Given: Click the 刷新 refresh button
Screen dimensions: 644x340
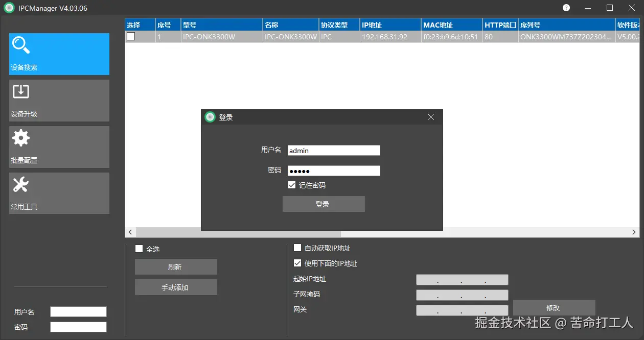Looking at the screenshot, I should (176, 267).
